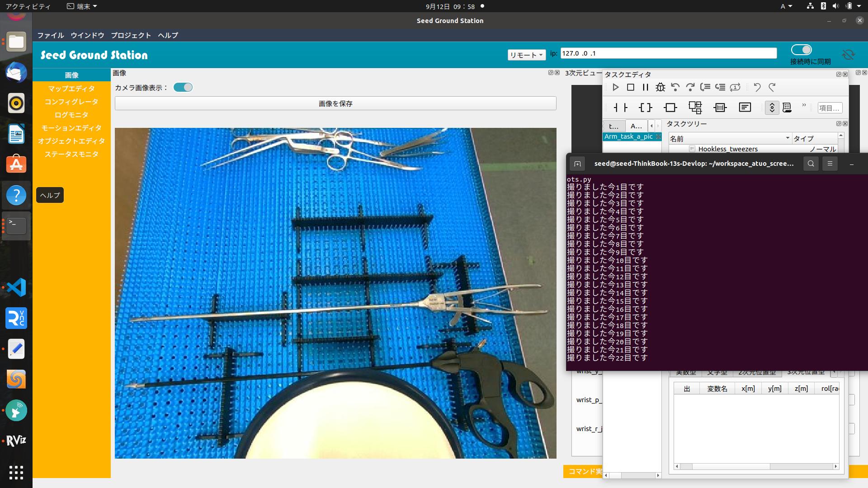868x488 pixels.
Task: Float the タスクツリー panel
Action: tap(839, 124)
